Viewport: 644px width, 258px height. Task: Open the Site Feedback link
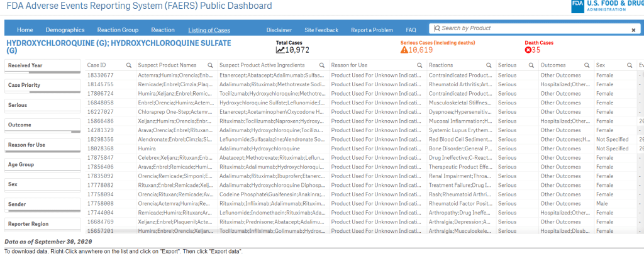(x=321, y=30)
